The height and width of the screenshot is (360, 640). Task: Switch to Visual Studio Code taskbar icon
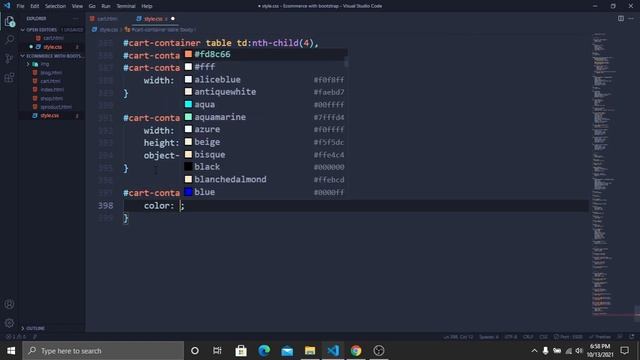pyautogui.click(x=333, y=351)
